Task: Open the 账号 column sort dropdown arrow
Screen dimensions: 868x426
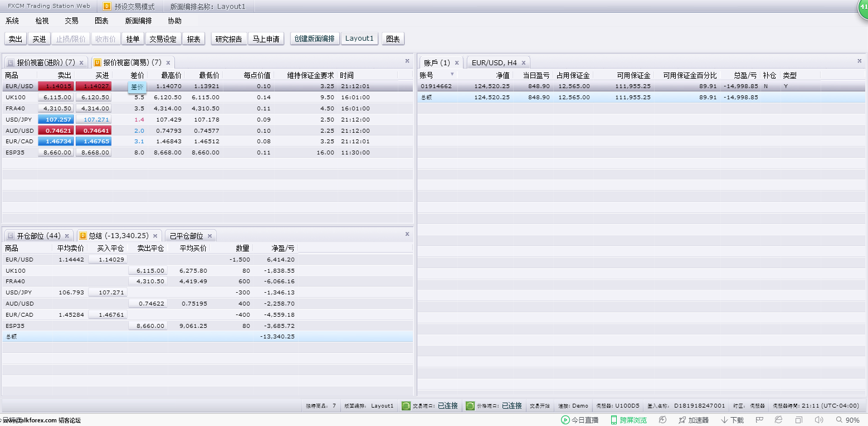Action: (452, 75)
